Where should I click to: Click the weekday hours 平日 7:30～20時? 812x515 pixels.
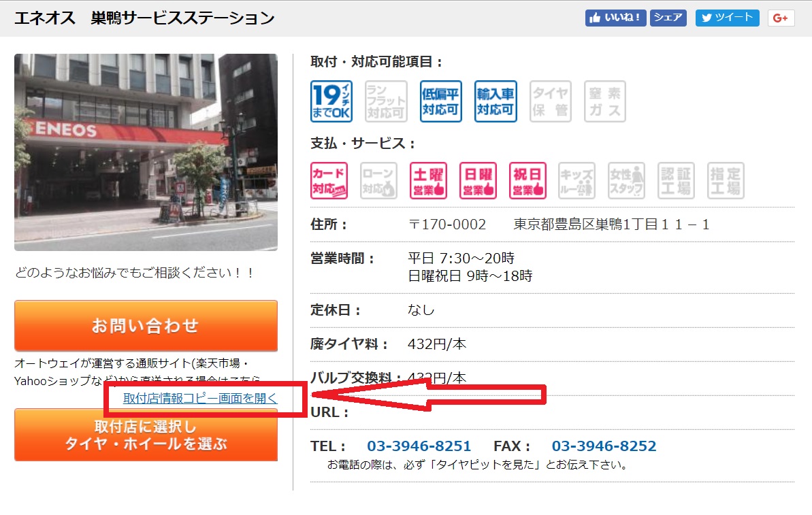click(461, 258)
